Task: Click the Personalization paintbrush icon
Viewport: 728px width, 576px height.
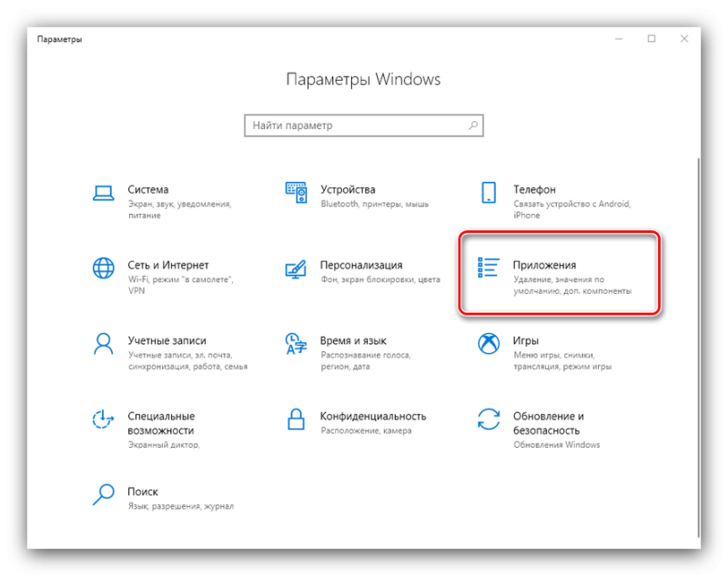Action: 297,268
